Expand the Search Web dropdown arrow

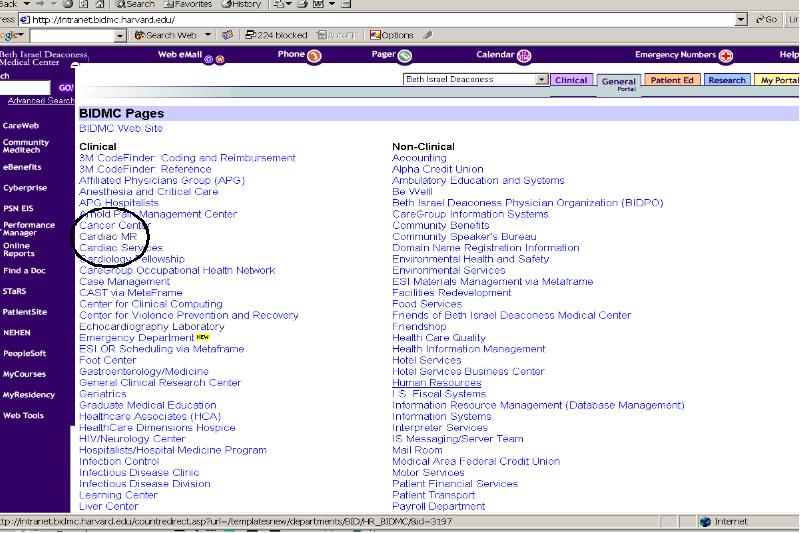(x=208, y=35)
